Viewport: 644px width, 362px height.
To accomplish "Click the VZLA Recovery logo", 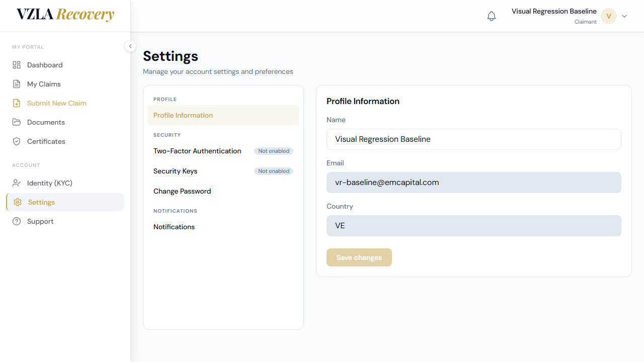I will pos(65,15).
